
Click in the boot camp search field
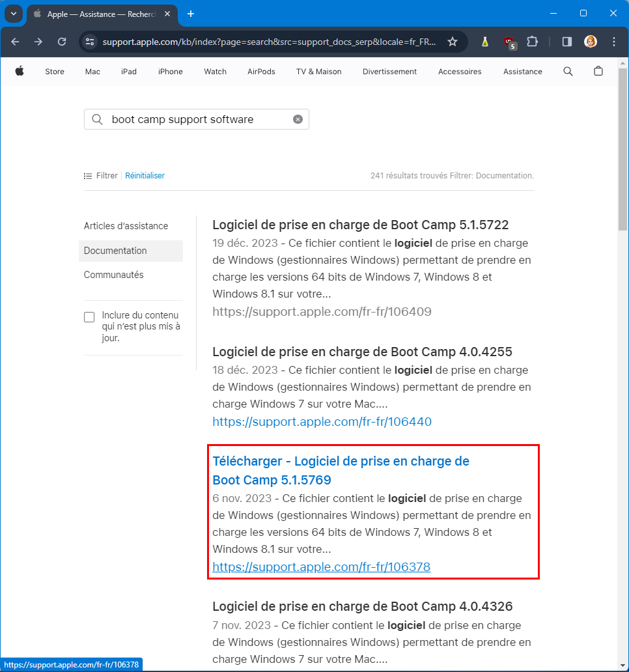pyautogui.click(x=196, y=119)
